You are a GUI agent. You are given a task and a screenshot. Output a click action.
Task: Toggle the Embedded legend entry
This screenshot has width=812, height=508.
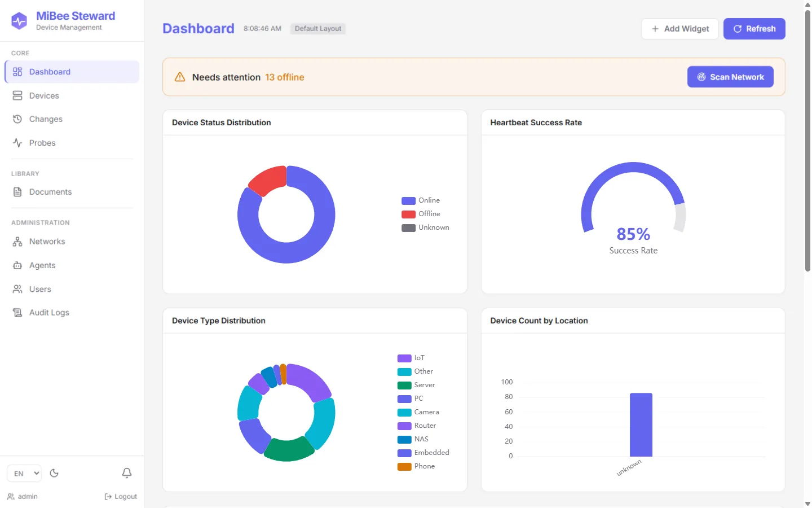point(423,453)
